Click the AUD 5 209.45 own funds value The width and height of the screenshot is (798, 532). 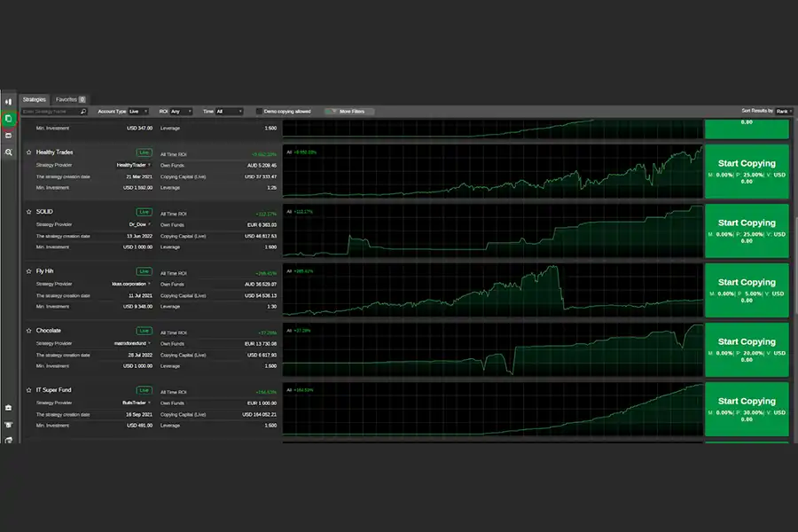pyautogui.click(x=262, y=166)
